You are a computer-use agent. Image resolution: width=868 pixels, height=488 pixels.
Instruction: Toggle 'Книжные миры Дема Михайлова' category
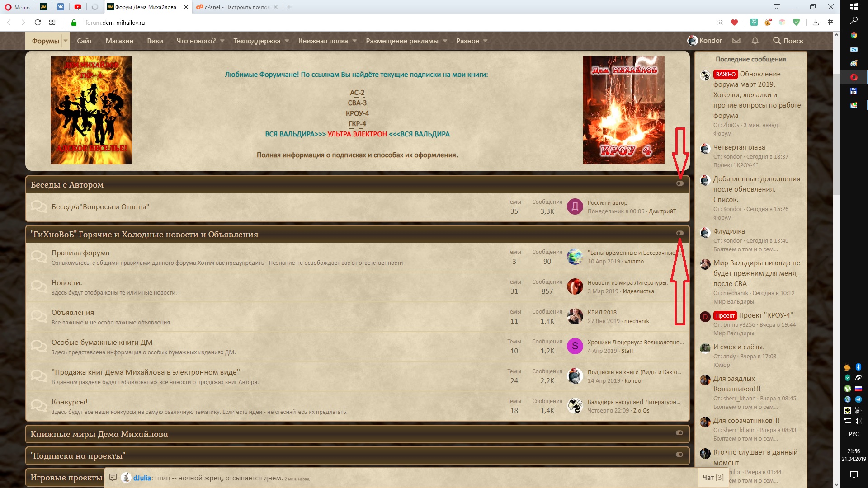tap(679, 433)
